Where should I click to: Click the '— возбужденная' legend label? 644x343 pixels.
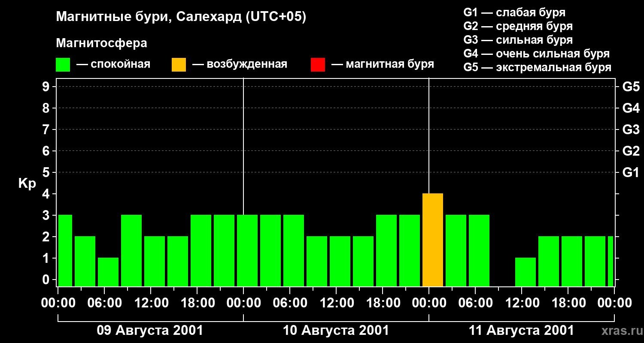pyautogui.click(x=240, y=65)
